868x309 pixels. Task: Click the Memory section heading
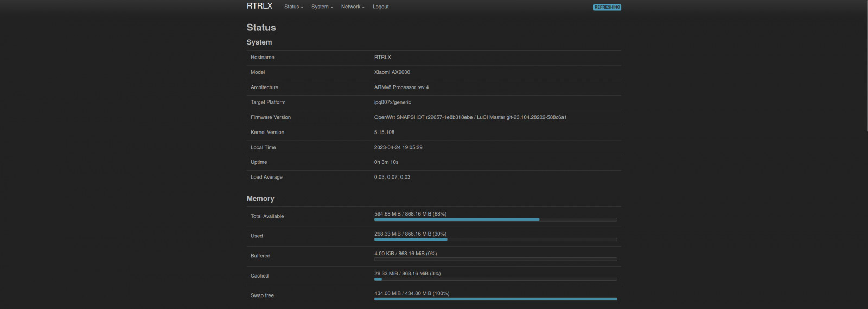pos(260,199)
